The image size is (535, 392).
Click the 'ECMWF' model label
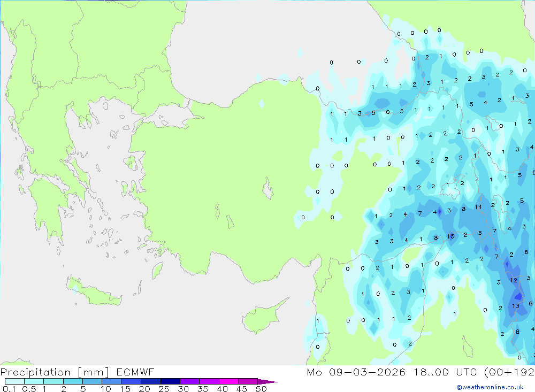[x=135, y=372]
